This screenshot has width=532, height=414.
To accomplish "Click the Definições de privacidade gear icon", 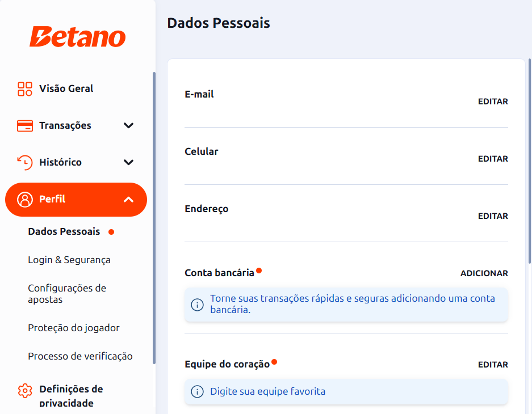I will coord(25,391).
